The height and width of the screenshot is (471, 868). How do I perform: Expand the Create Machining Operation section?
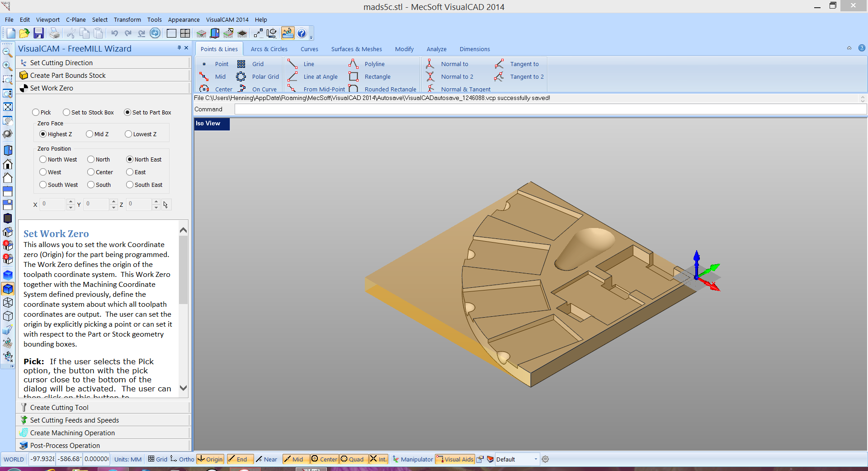tap(72, 433)
